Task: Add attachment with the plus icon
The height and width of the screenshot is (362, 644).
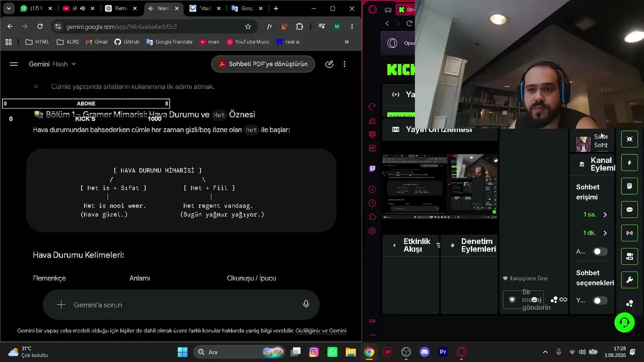Action: [61, 305]
